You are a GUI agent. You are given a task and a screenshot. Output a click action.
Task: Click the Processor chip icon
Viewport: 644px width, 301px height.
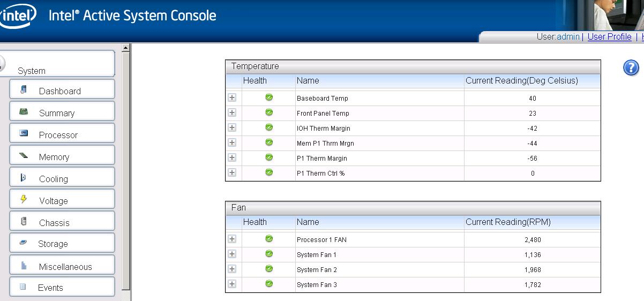click(24, 133)
